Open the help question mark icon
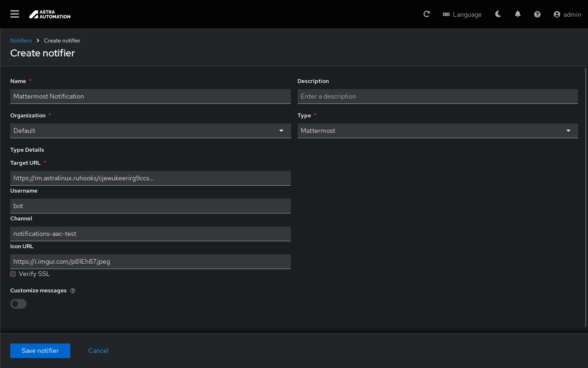588x368 pixels. (x=537, y=14)
